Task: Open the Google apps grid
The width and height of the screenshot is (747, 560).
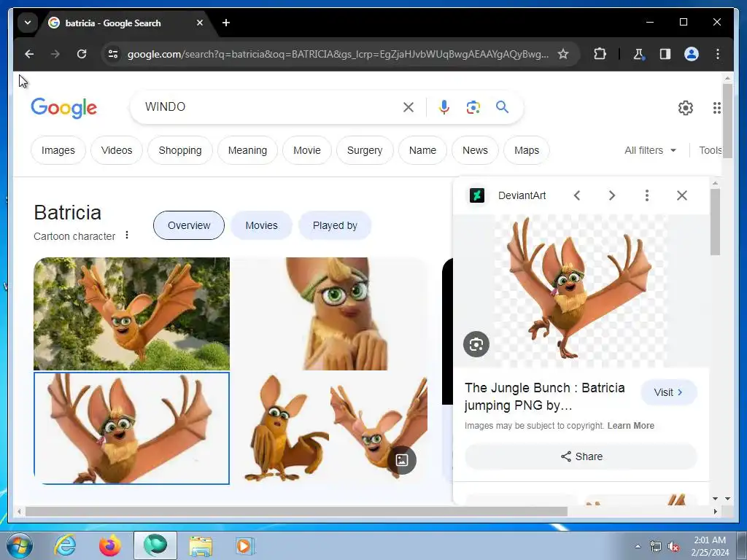Action: tap(716, 108)
